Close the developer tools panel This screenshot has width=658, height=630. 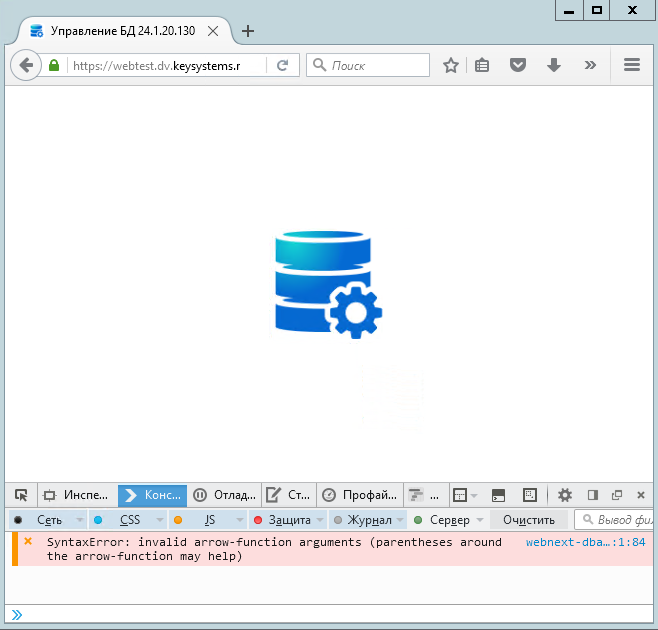pos(641,495)
